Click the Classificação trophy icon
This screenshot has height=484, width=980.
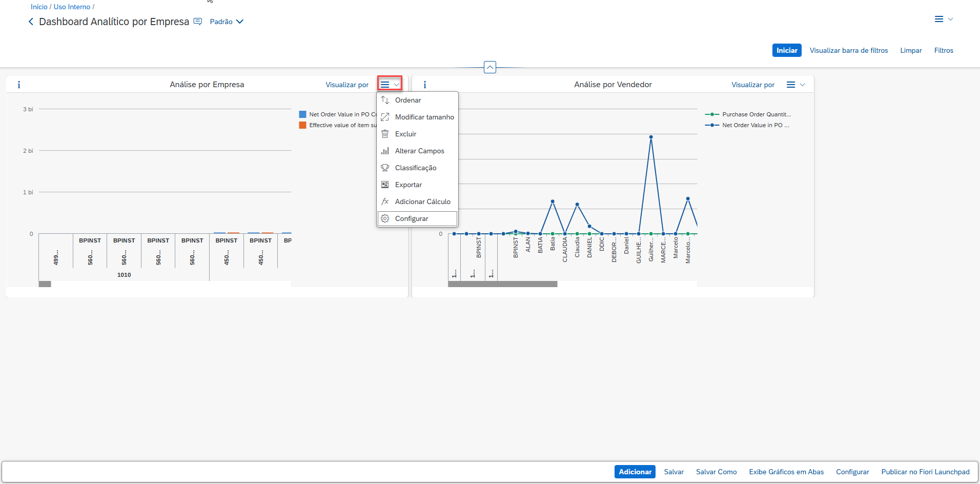[x=385, y=168]
